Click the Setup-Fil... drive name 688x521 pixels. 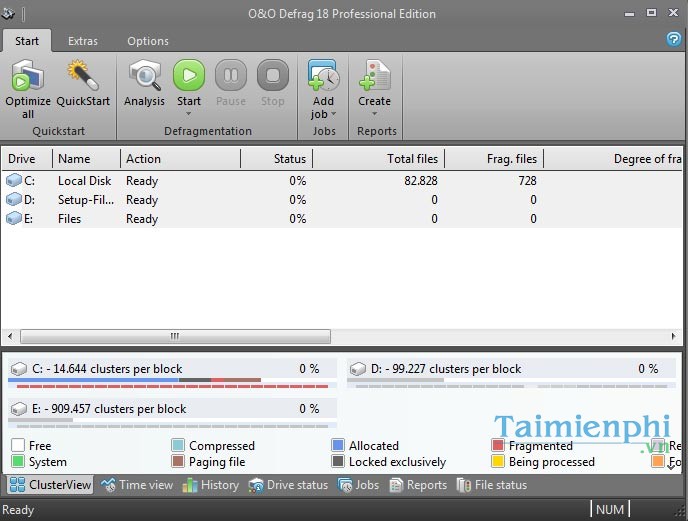[x=86, y=200]
